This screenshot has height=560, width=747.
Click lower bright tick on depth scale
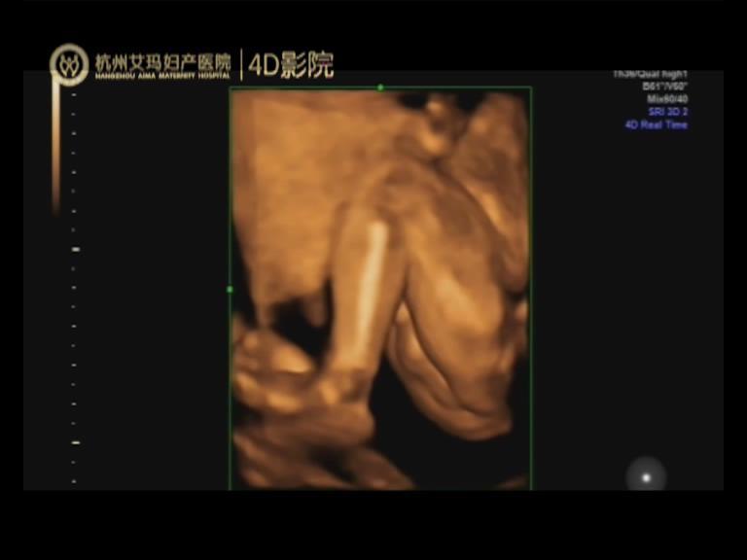coord(75,442)
